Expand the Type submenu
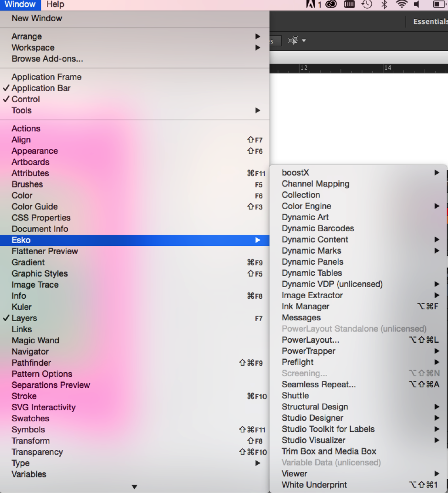The height and width of the screenshot is (493, 448). point(135,463)
